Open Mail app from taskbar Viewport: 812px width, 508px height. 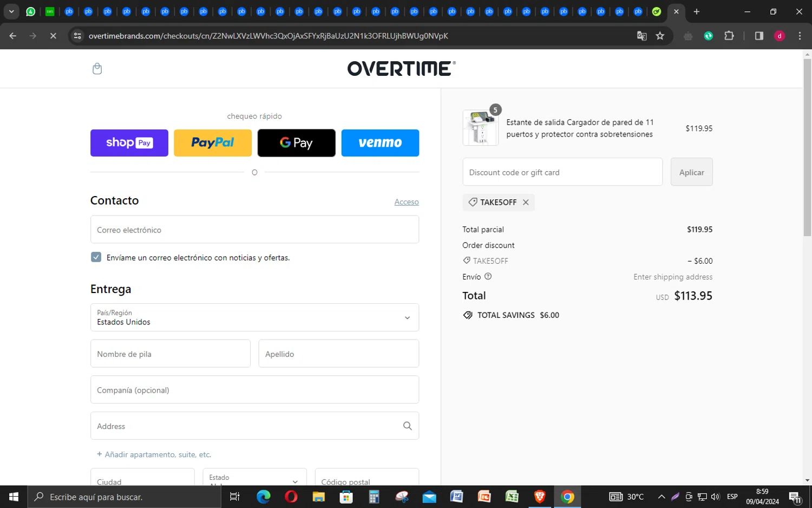pos(429,497)
